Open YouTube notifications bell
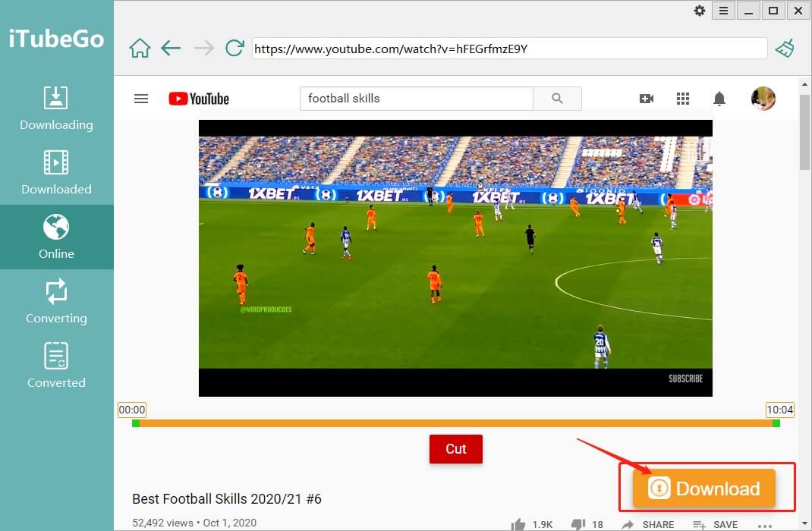 719,99
